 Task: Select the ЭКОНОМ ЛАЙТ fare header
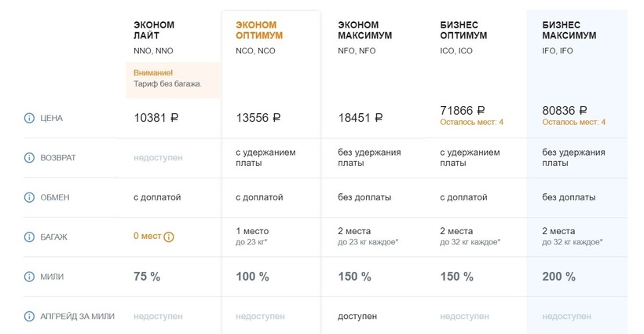coord(154,31)
